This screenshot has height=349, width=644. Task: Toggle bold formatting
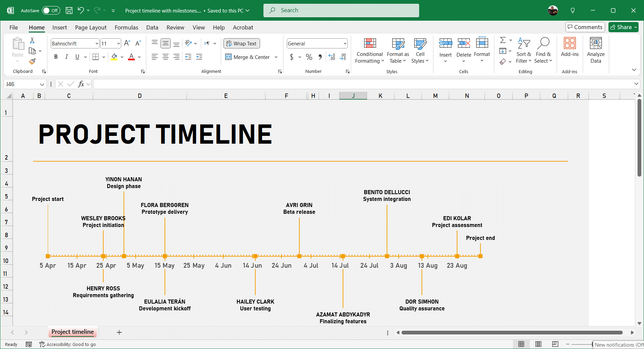point(56,57)
